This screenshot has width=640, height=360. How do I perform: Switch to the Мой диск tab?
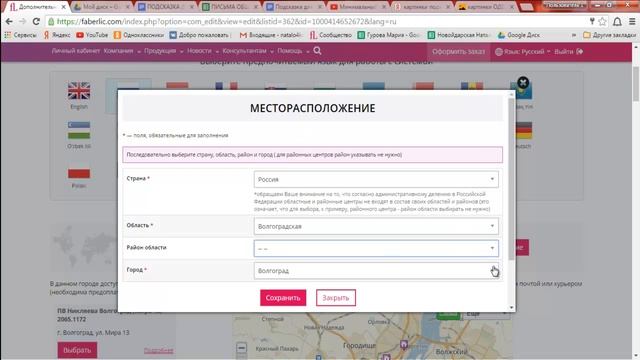[x=102, y=7]
